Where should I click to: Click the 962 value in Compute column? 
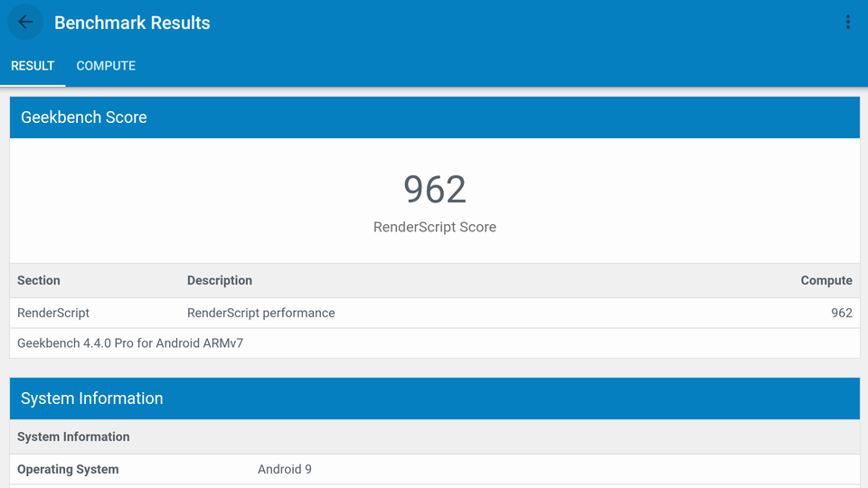tap(842, 314)
